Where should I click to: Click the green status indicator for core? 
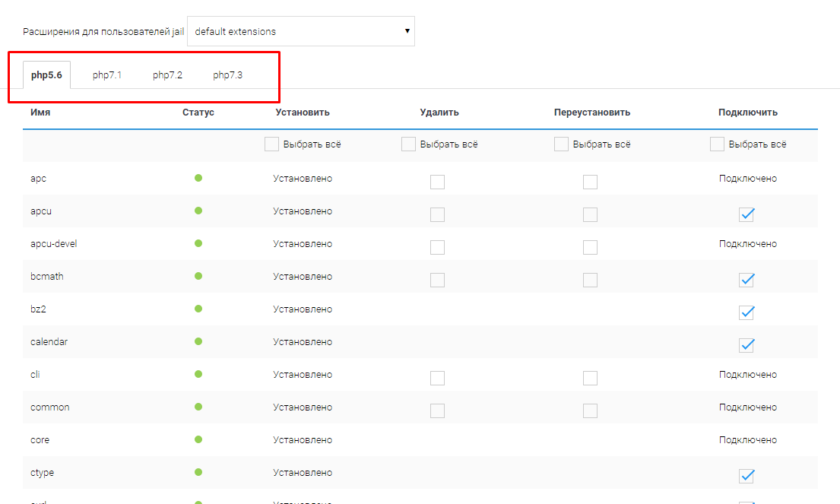click(198, 439)
